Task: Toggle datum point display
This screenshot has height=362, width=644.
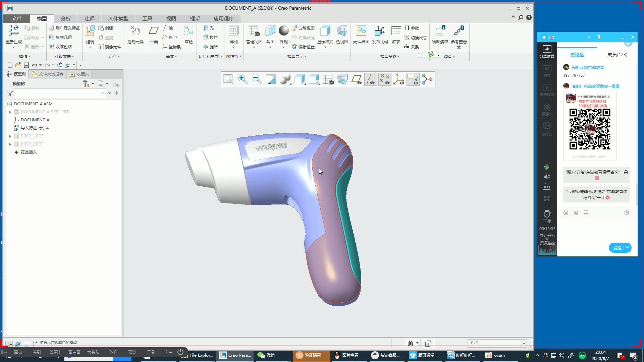Action: [x=385, y=79]
